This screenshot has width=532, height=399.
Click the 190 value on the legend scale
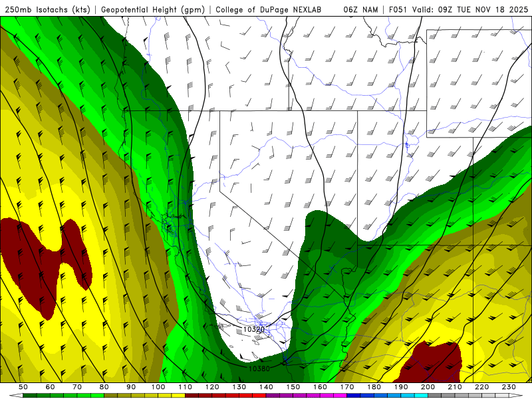point(401,387)
